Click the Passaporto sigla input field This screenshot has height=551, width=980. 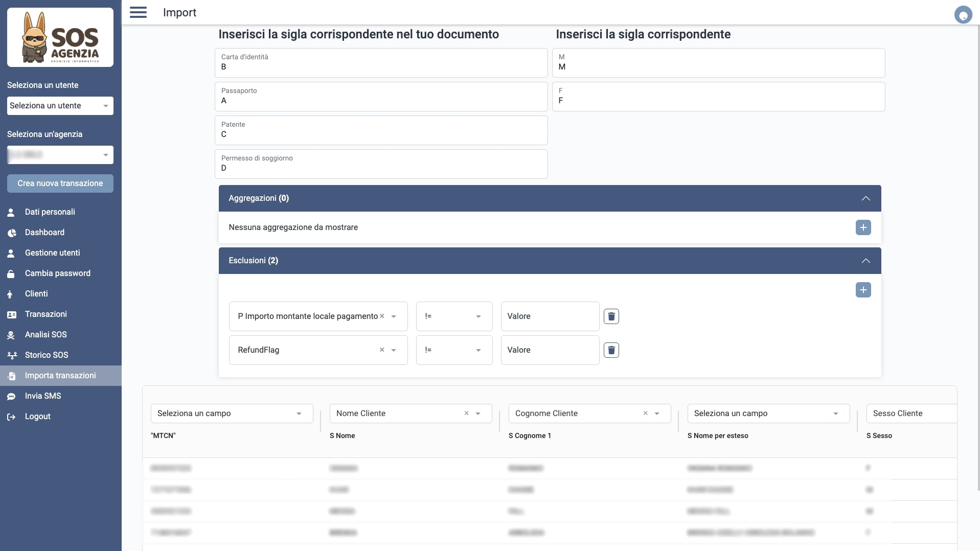point(381,101)
